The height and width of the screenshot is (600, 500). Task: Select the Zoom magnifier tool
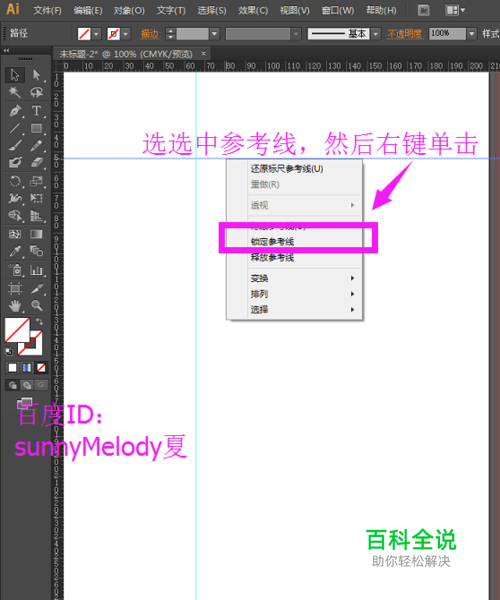pos(37,305)
